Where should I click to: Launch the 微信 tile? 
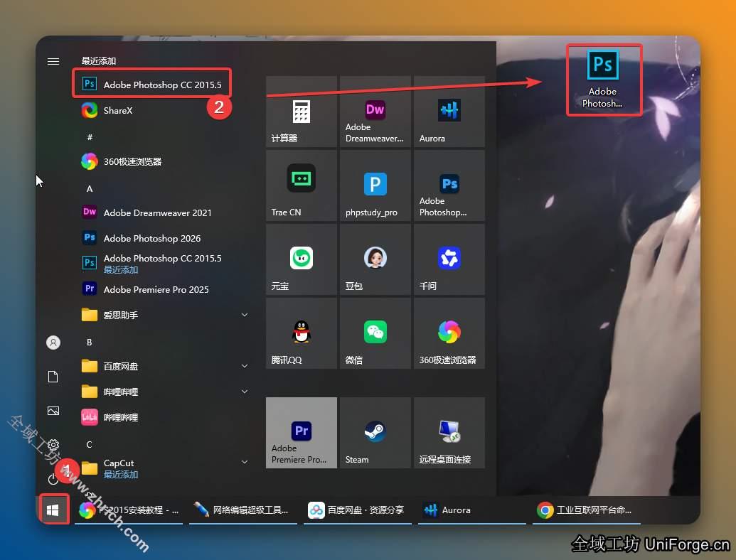tap(375, 333)
